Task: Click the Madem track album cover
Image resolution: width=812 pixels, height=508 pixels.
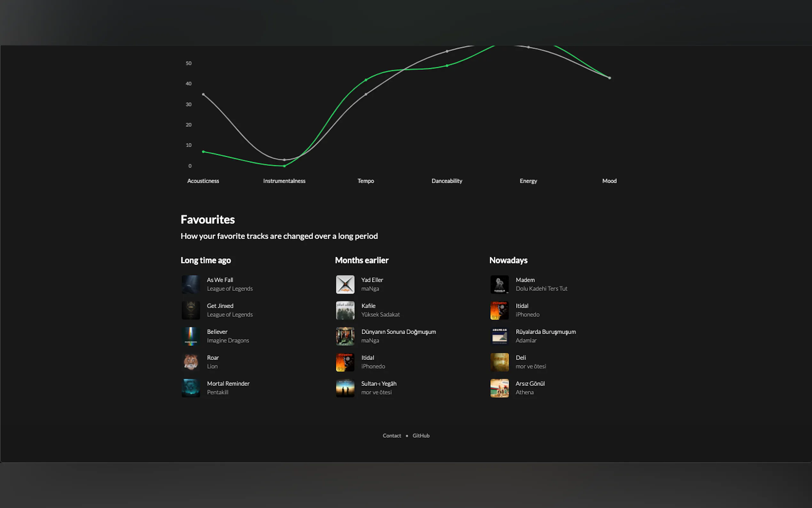Action: [x=499, y=284]
